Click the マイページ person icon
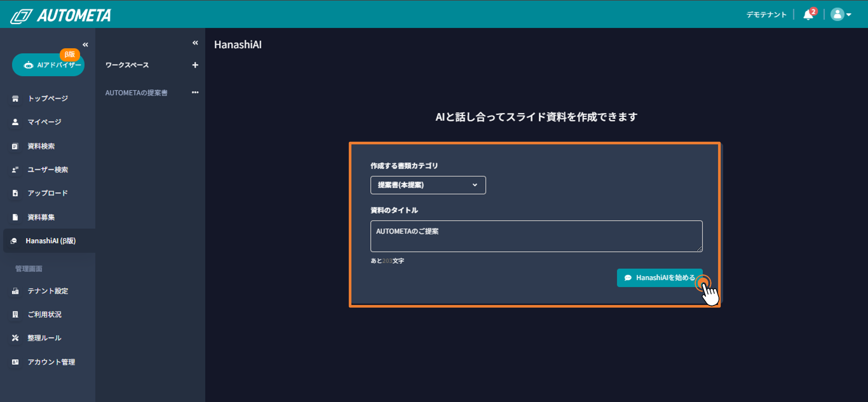The image size is (868, 402). (15, 122)
